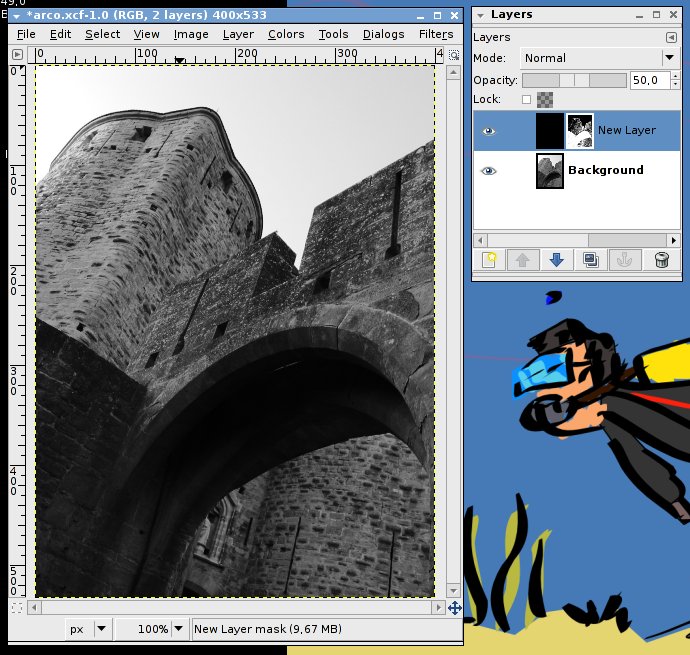The image size is (690, 655).
Task: Adjust the layer Opacity slider
Action: click(574, 81)
